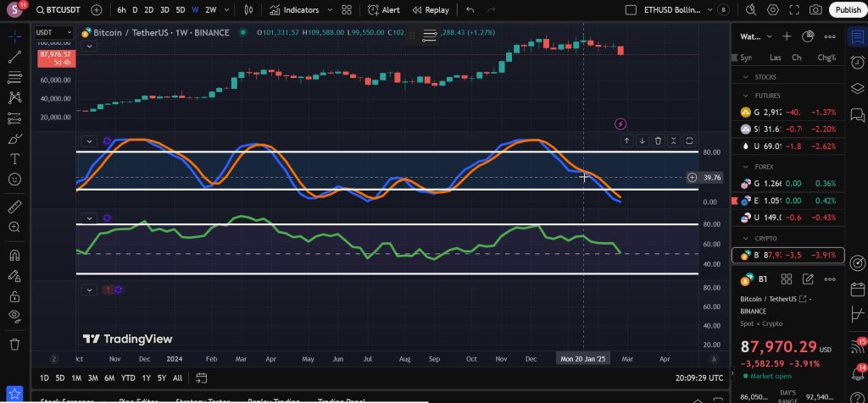Add a symbol to compare with plus icon
Viewport: 868px width, 403px height.
click(x=97, y=10)
